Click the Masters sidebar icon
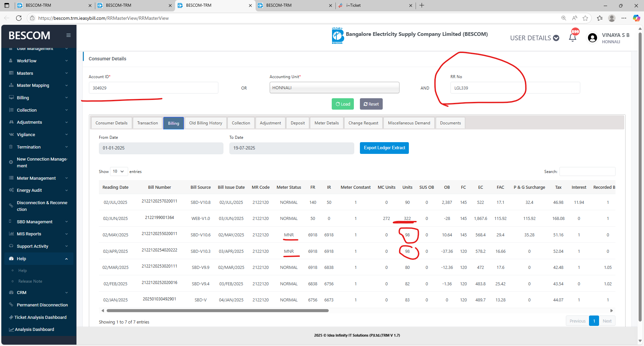Image resolution: width=644 pixels, height=346 pixels. point(11,73)
